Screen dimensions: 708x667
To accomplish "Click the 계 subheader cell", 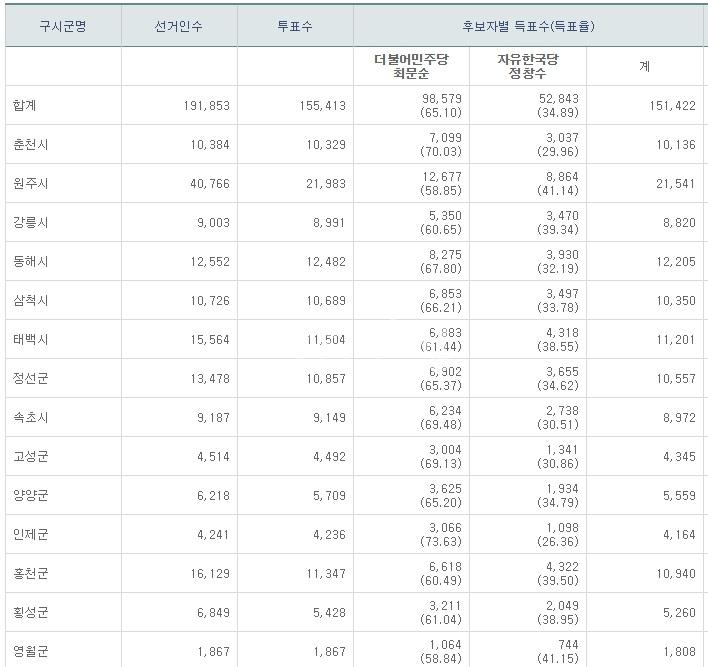I will [645, 66].
